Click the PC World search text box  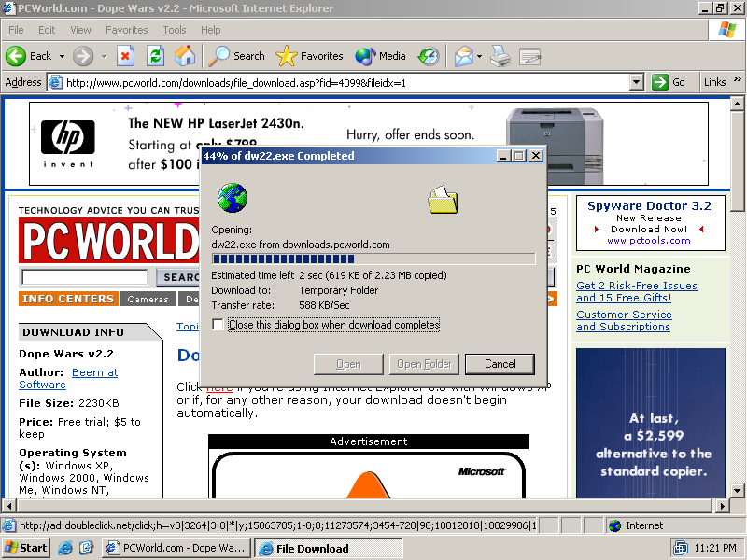click(x=85, y=276)
